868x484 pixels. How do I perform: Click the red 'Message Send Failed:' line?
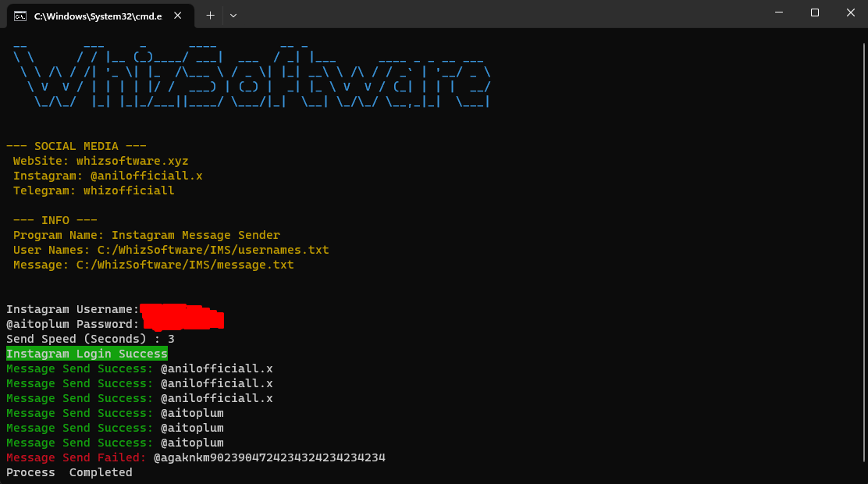[196, 458]
